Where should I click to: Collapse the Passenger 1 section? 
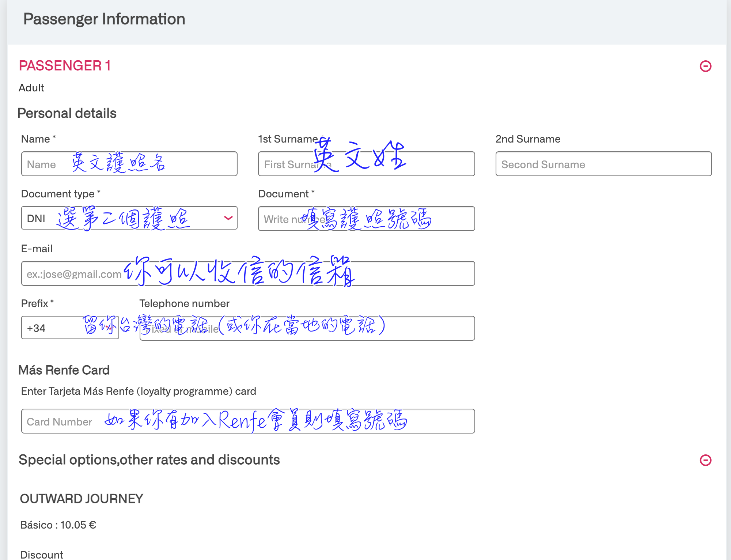[x=705, y=66]
